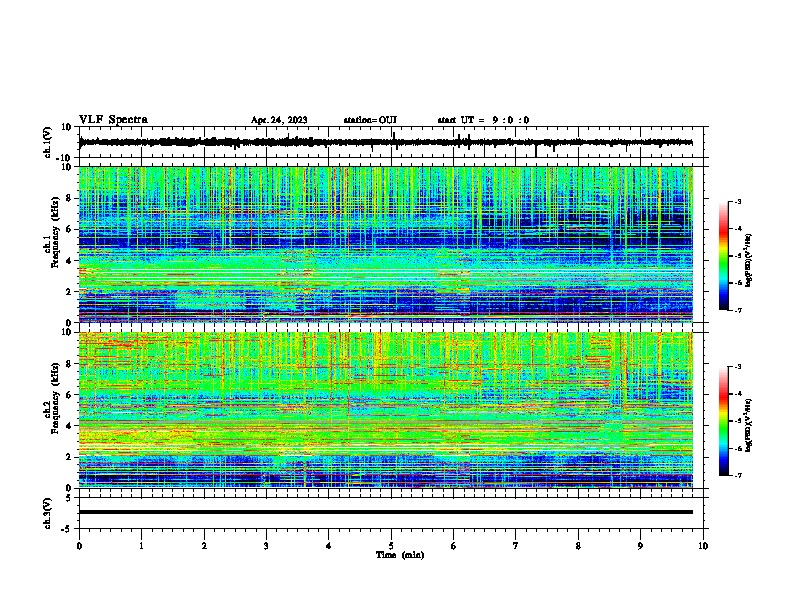Click time axis tick label '3'
The height and width of the screenshot is (612, 792).
(x=266, y=546)
